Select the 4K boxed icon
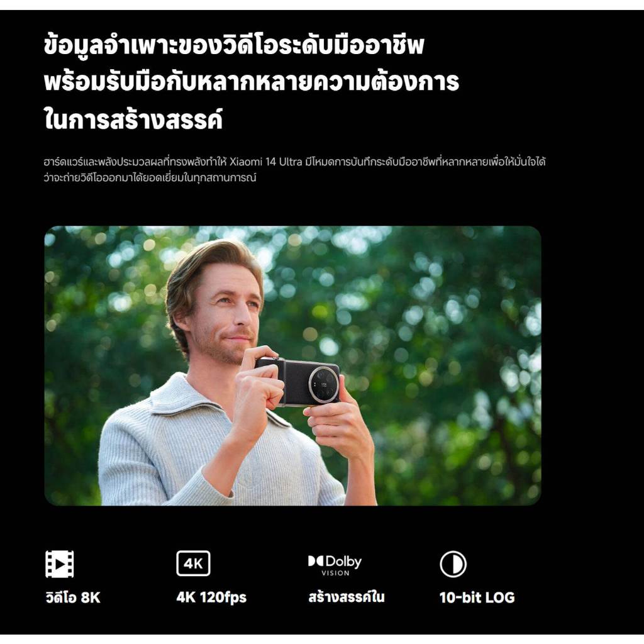644x644 pixels. coord(193,563)
